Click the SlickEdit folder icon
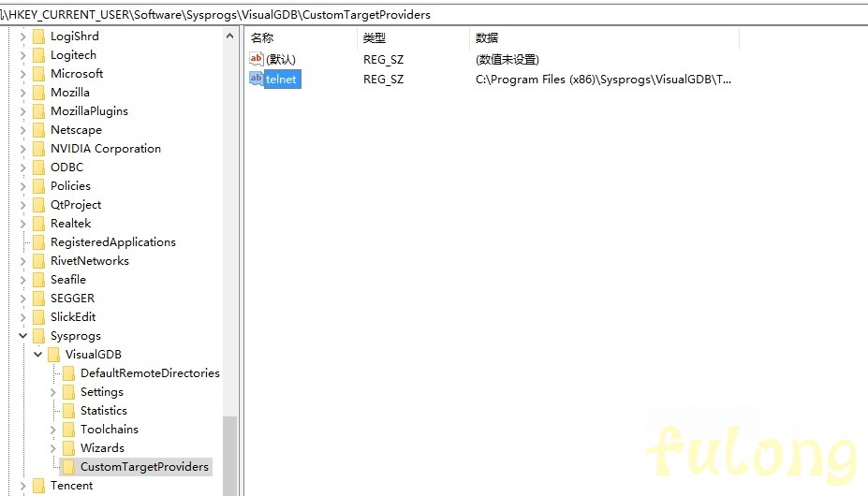Image resolution: width=868 pixels, height=496 pixels. [x=38, y=317]
